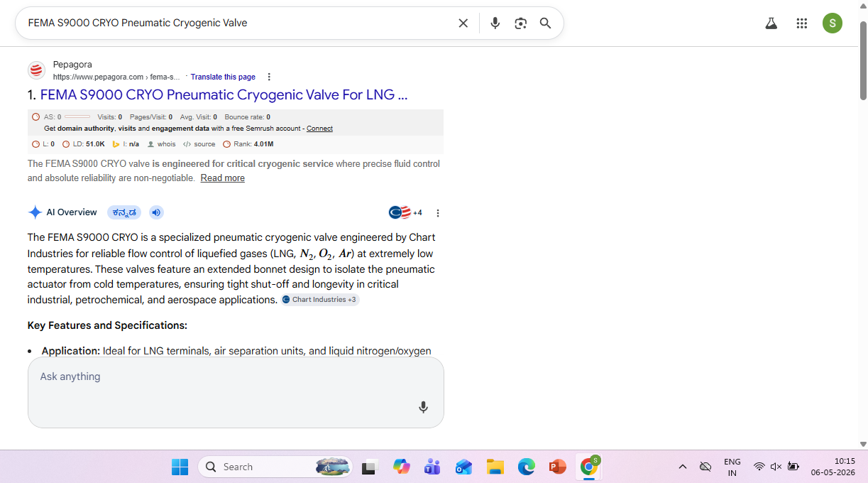Image resolution: width=868 pixels, height=483 pixels.
Task: Click the L: 0 metric
Action: coord(43,144)
